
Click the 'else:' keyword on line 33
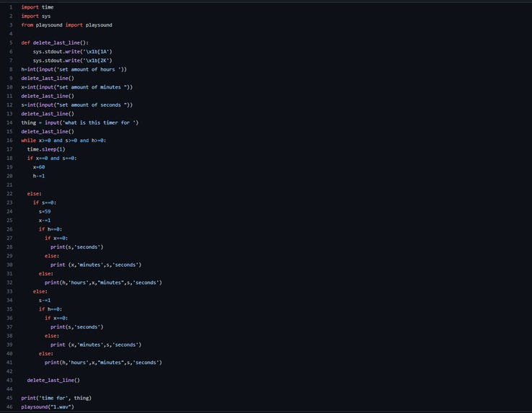pyautogui.click(x=40, y=291)
